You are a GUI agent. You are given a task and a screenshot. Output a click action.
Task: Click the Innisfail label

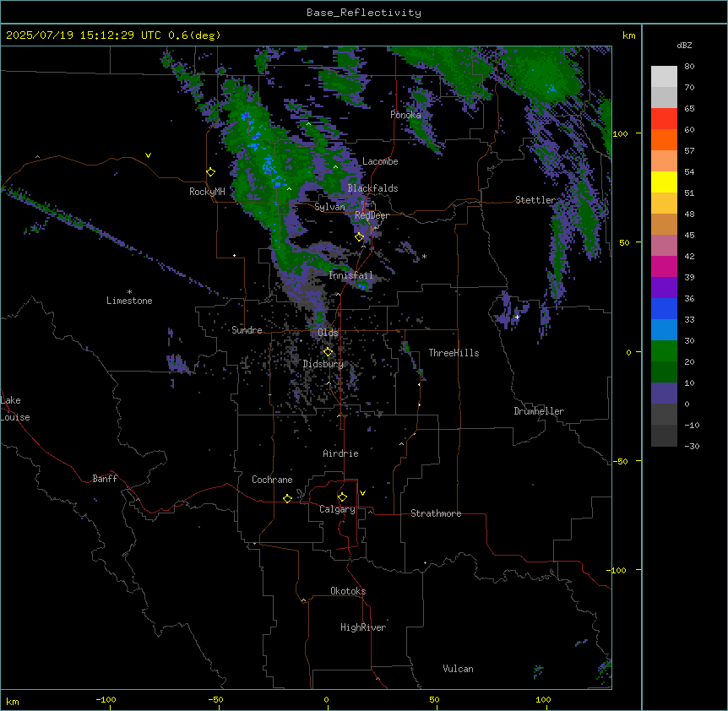350,275
